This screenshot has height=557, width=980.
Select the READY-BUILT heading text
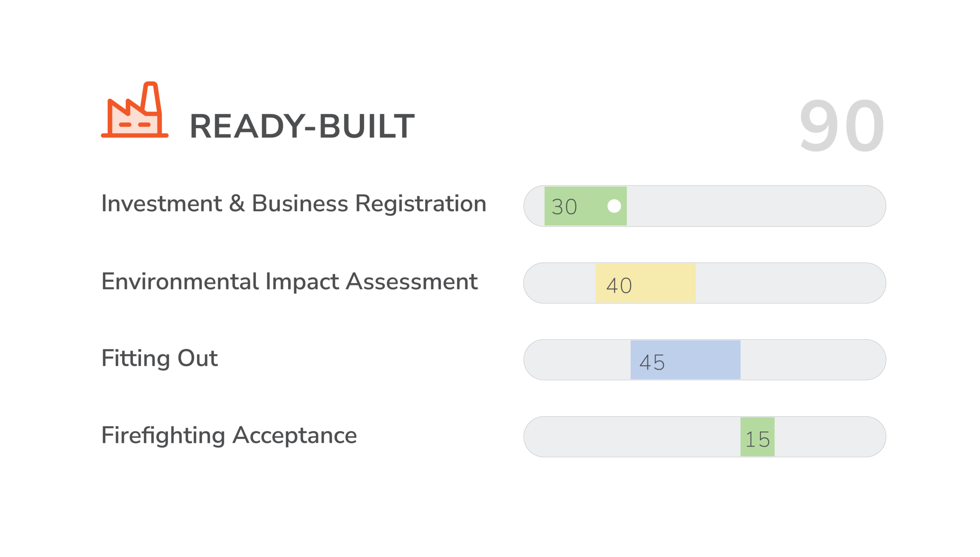(x=302, y=126)
